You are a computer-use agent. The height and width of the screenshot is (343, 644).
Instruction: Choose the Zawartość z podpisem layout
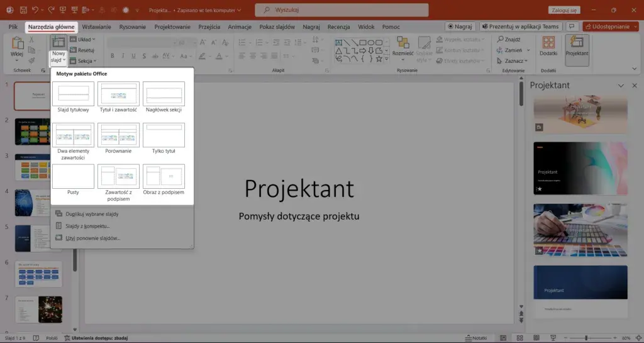coord(118,183)
